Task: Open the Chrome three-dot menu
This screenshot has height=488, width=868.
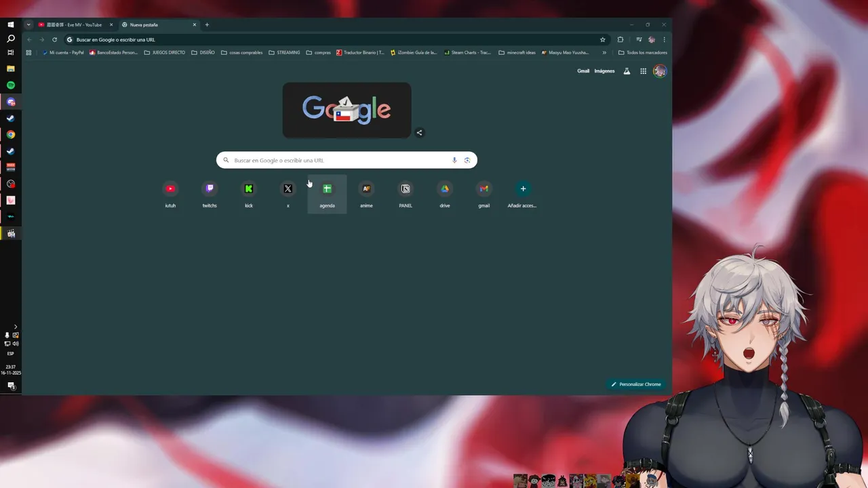Action: click(x=664, y=39)
